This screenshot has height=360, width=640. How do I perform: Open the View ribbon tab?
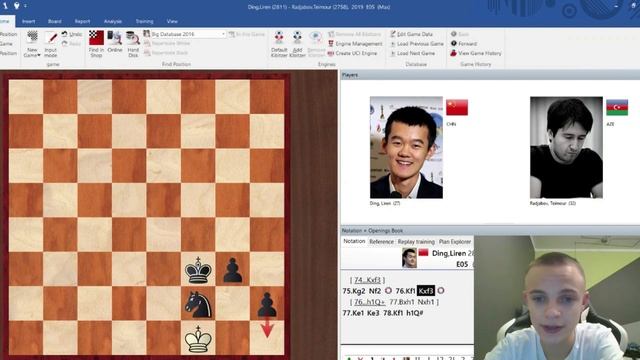pyautogui.click(x=172, y=21)
